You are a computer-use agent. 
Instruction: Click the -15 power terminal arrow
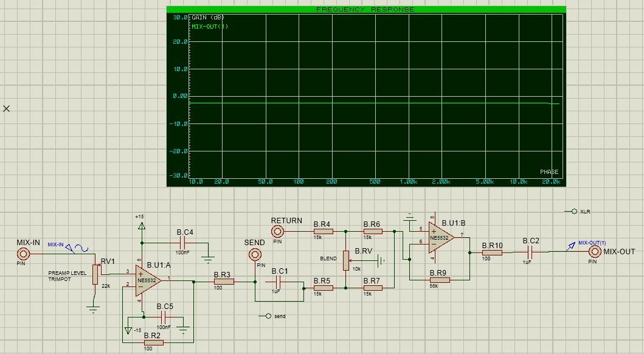(128, 331)
